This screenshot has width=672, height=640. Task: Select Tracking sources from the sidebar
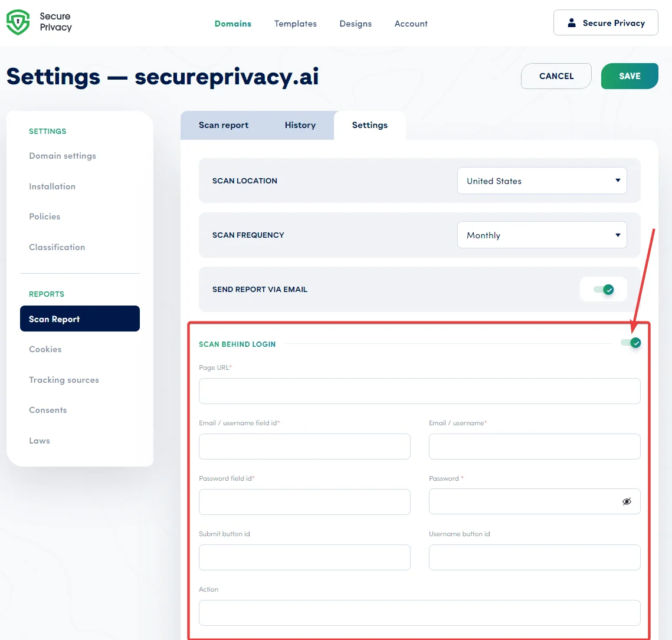[x=64, y=380]
